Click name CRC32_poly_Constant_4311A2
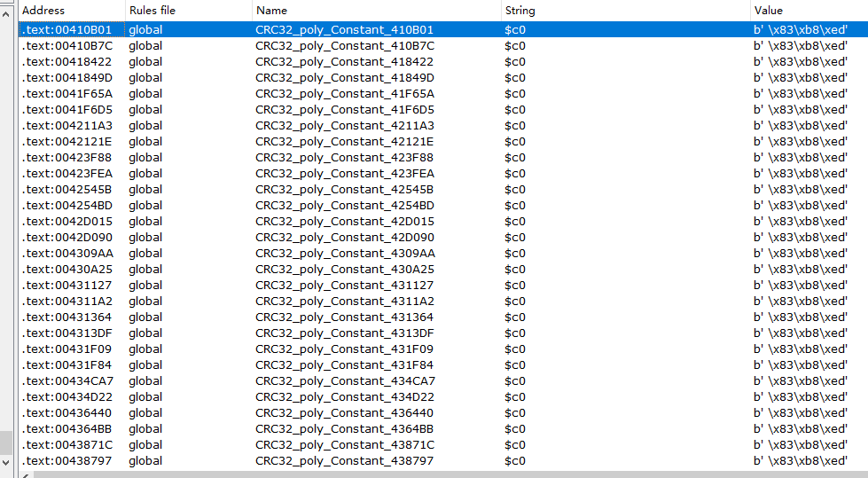 pos(345,302)
